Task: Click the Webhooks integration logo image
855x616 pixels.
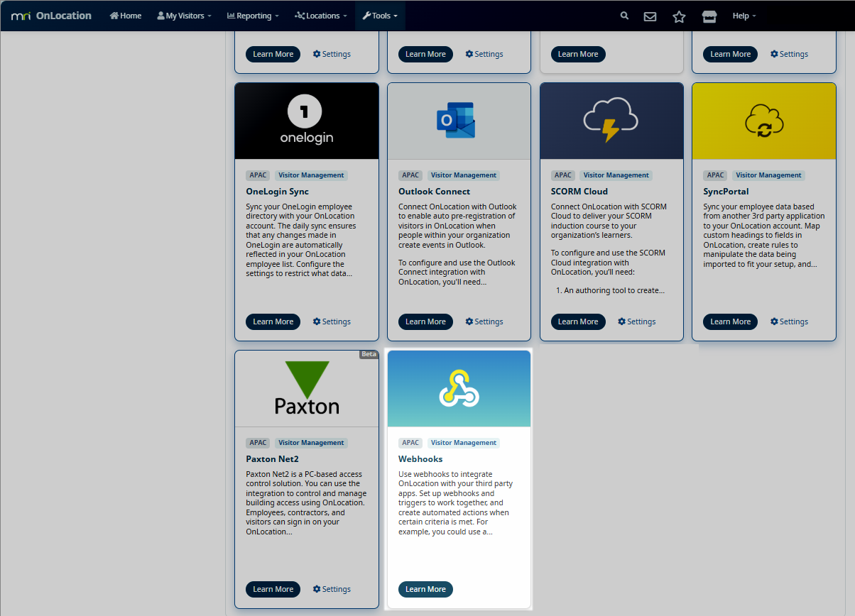Action: tap(459, 388)
